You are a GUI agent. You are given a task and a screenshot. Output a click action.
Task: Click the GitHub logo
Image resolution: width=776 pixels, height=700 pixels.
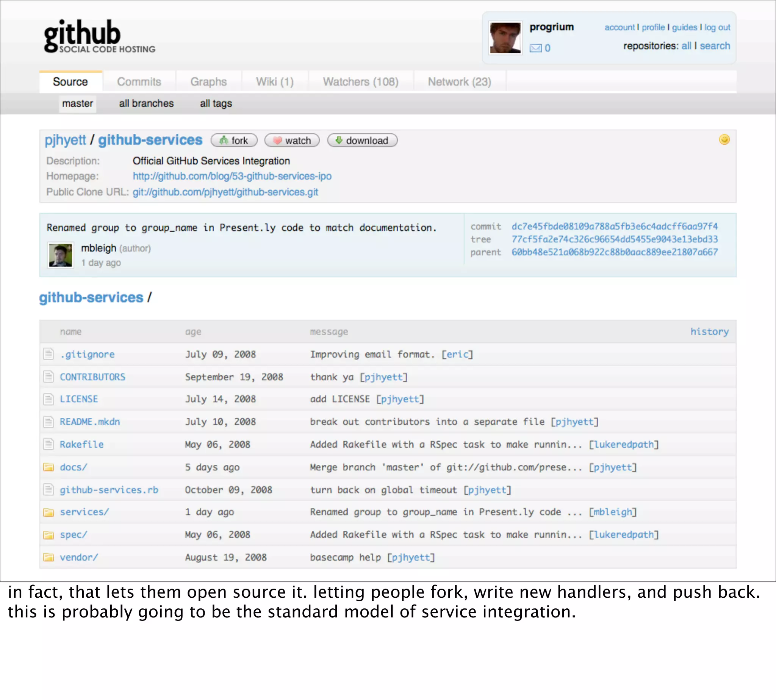pyautogui.click(x=99, y=36)
